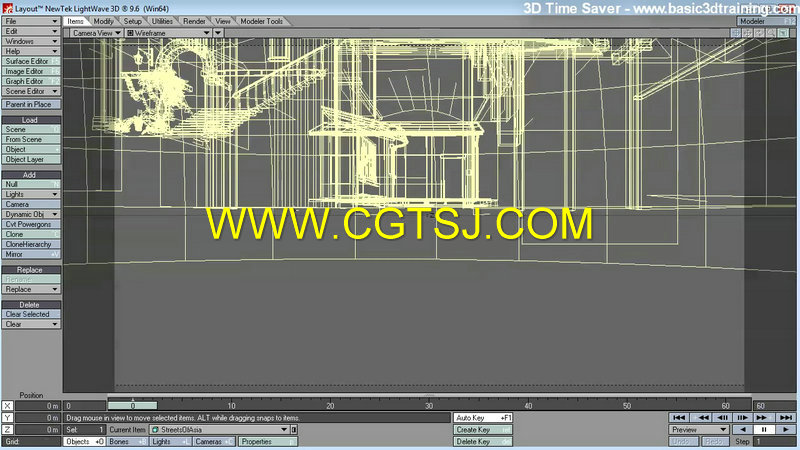Launch the Modeler button
The width and height of the screenshot is (800, 450).
tap(767, 21)
